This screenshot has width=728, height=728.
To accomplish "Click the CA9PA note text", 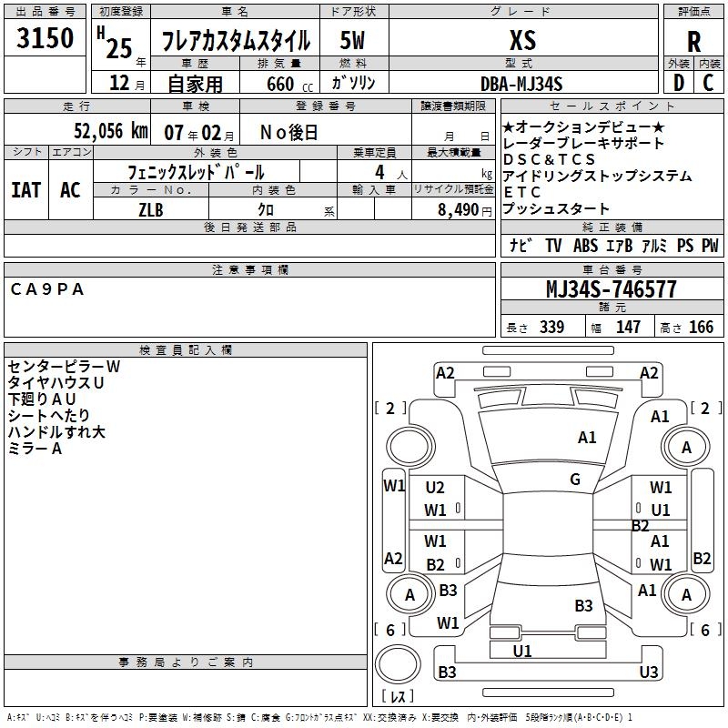I will 47,289.
